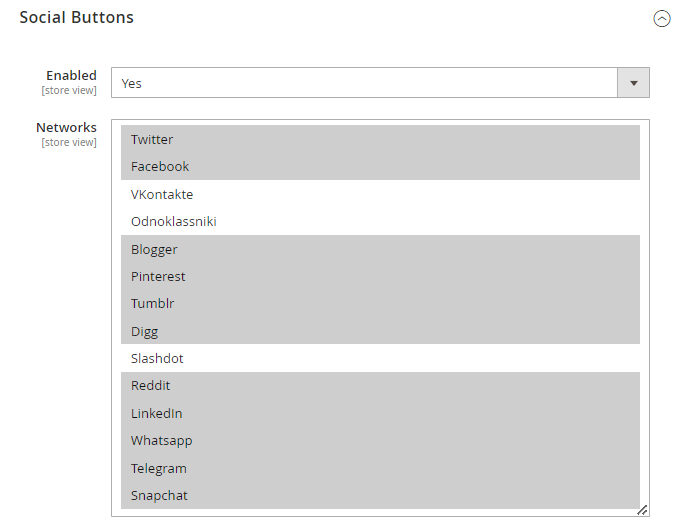This screenshot has width=685, height=530.
Task: Click the Enabled field label
Action: coord(71,76)
